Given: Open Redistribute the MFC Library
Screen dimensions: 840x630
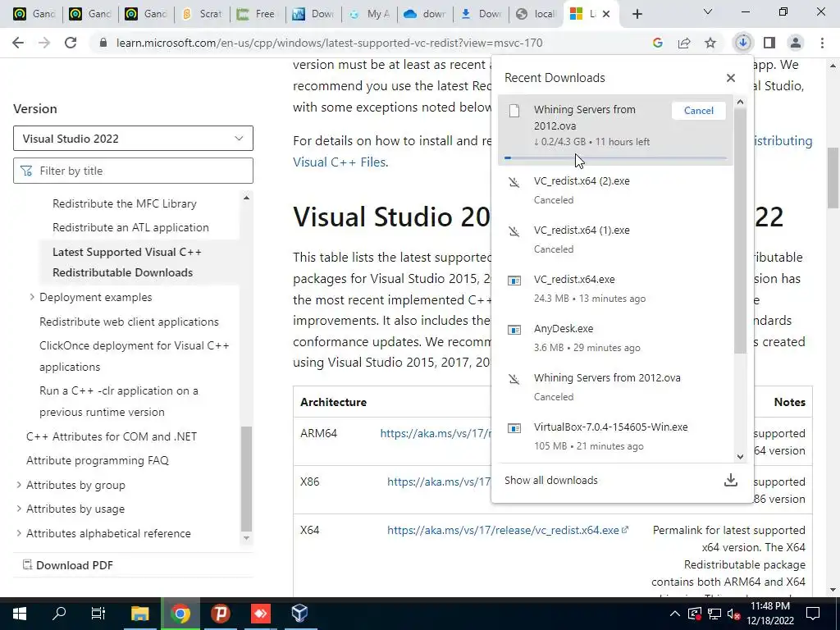Looking at the screenshot, I should (x=125, y=203).
